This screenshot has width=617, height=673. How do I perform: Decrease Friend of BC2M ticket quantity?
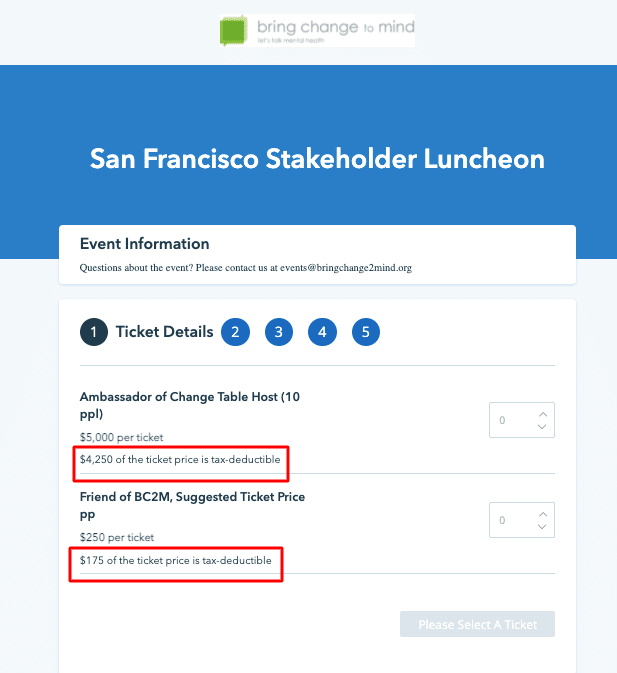pyautogui.click(x=542, y=527)
